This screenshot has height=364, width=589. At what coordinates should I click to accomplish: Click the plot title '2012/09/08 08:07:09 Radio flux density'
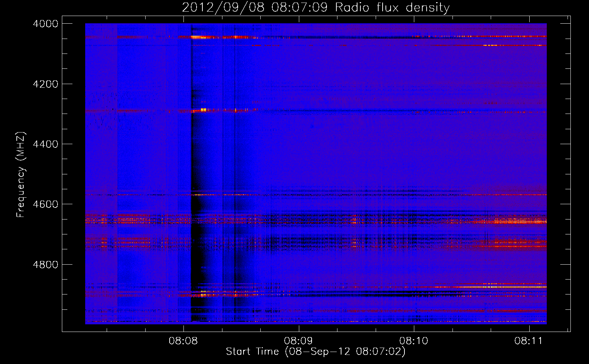[x=316, y=7]
